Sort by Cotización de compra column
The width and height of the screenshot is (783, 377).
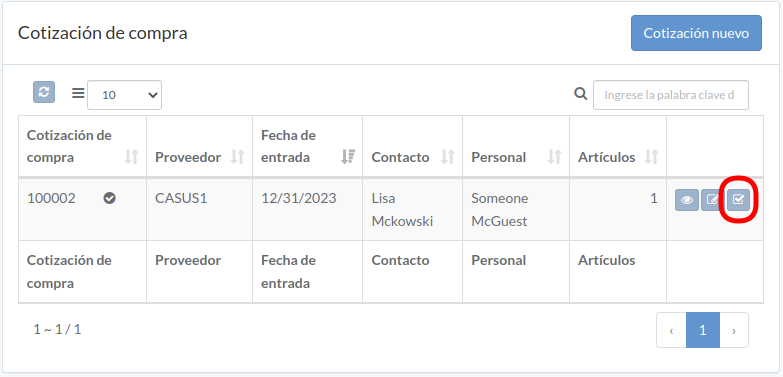(x=131, y=157)
